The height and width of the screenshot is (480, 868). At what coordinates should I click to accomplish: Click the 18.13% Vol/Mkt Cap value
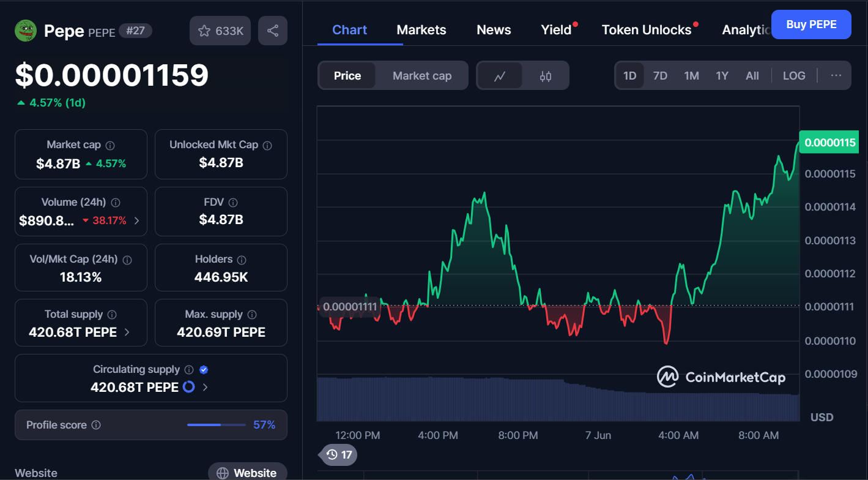(x=81, y=277)
